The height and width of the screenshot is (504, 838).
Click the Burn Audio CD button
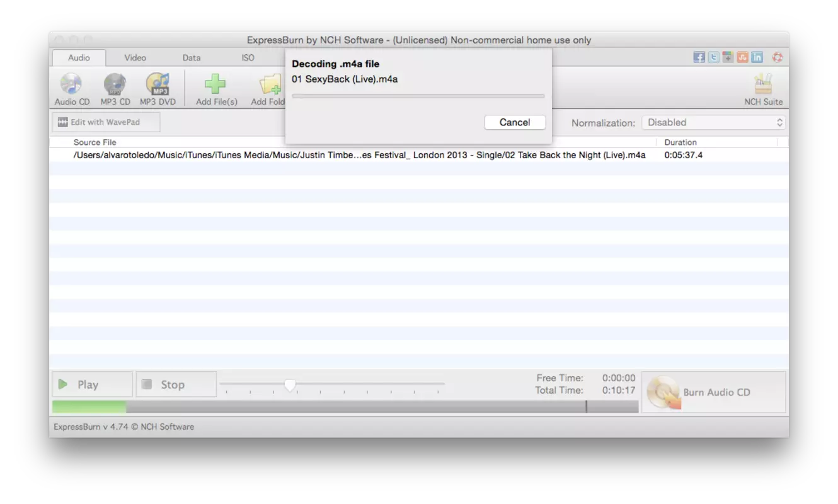[x=714, y=392]
